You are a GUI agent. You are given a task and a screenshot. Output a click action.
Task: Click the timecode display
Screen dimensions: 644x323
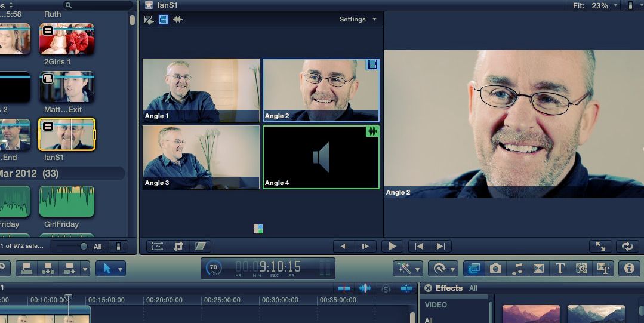click(x=268, y=268)
